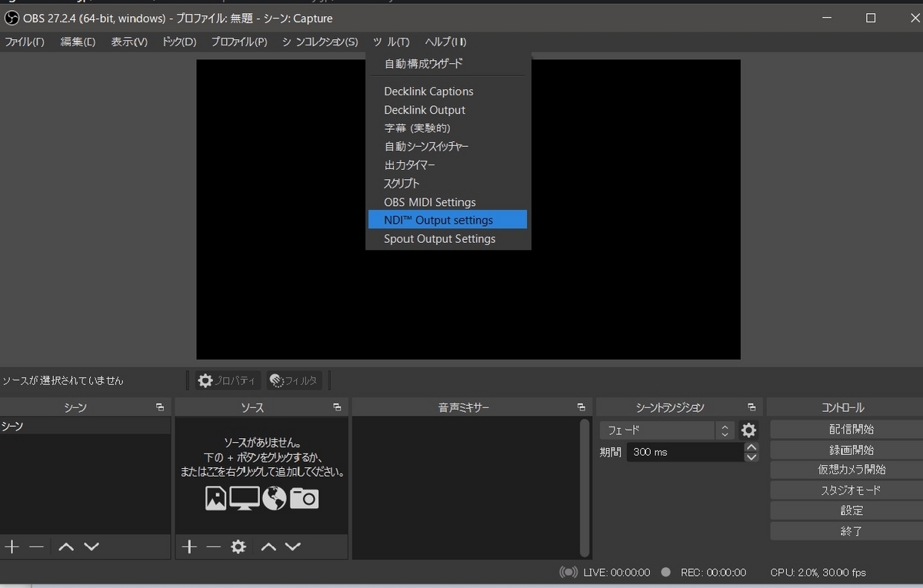Increase transition duration with up arrow
Screen dimensions: 923x588
pos(751,447)
